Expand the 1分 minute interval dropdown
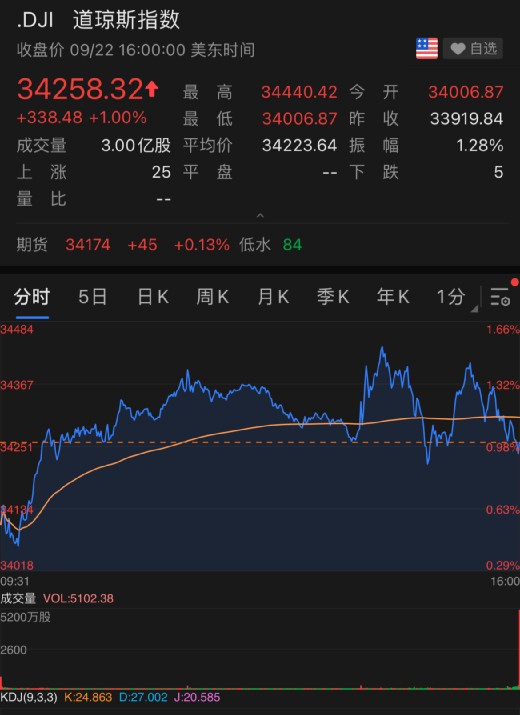This screenshot has height=715, width=520. [452, 297]
